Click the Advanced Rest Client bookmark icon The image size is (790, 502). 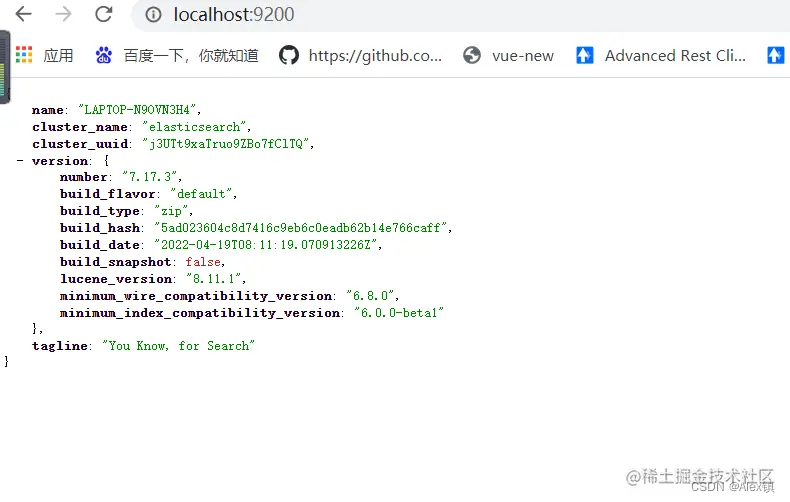584,55
